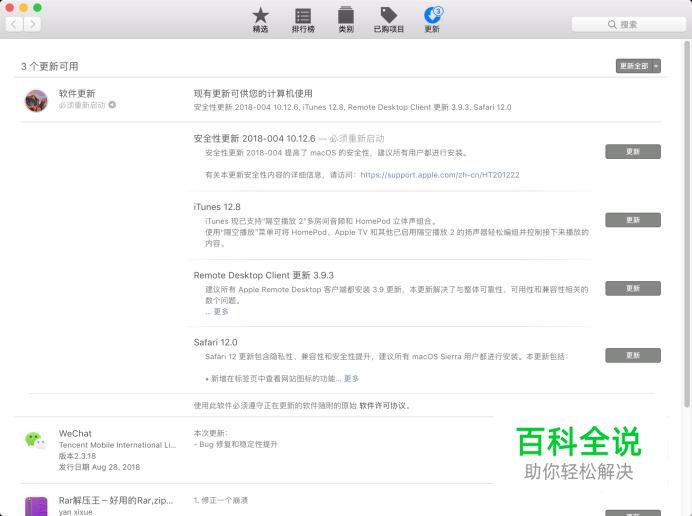Update Safari 12.0
Viewport: 692px width, 516px height.
[633, 355]
